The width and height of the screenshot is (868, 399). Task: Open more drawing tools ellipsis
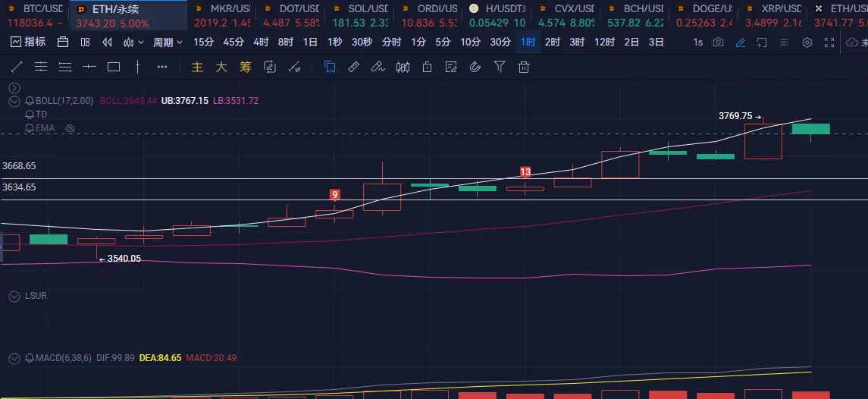[x=162, y=67]
